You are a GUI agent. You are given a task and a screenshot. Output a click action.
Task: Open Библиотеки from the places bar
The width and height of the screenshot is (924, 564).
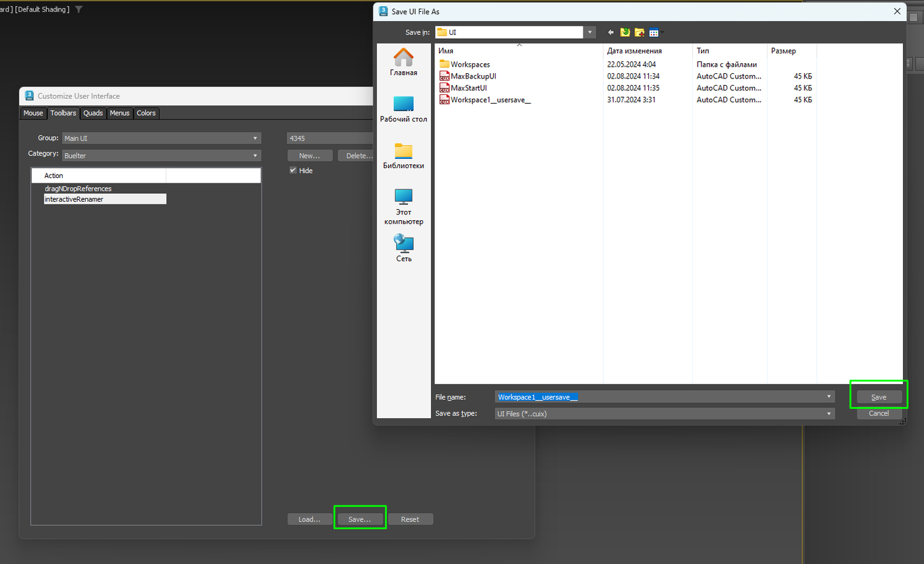403,156
